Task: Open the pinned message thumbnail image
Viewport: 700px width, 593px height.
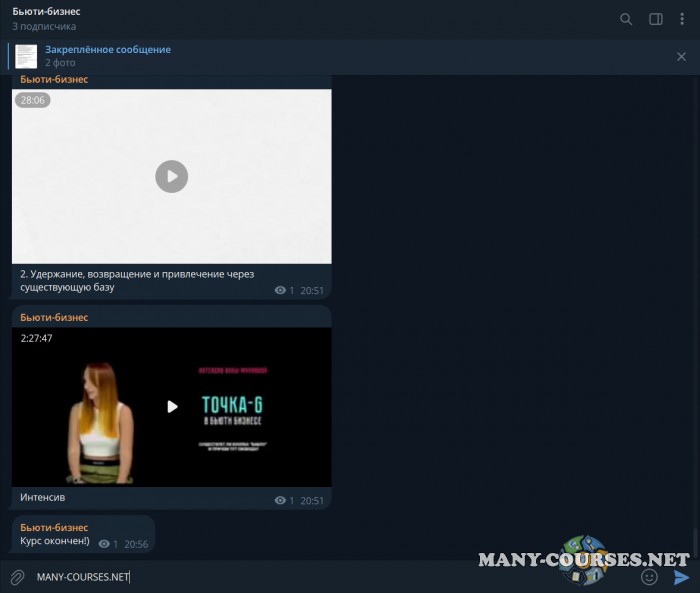Action: (x=26, y=57)
